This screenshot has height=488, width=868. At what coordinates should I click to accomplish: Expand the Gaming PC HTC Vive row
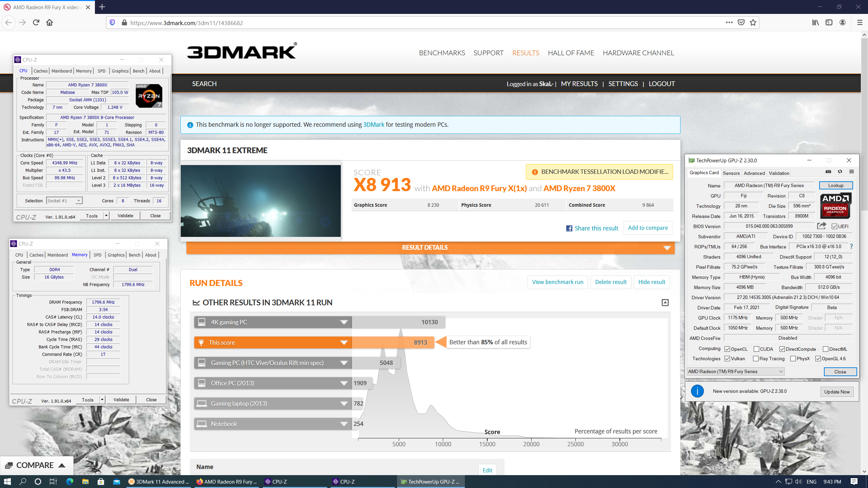pos(273,363)
